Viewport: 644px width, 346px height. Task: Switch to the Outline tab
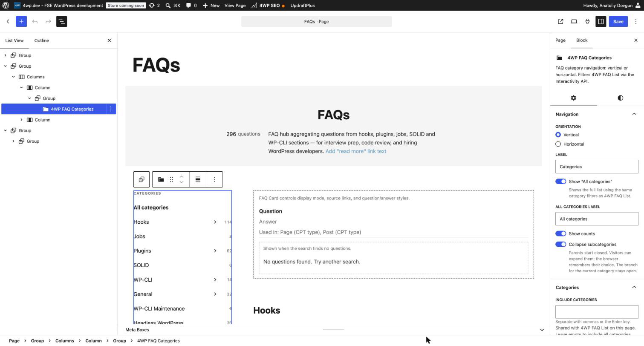[41, 40]
